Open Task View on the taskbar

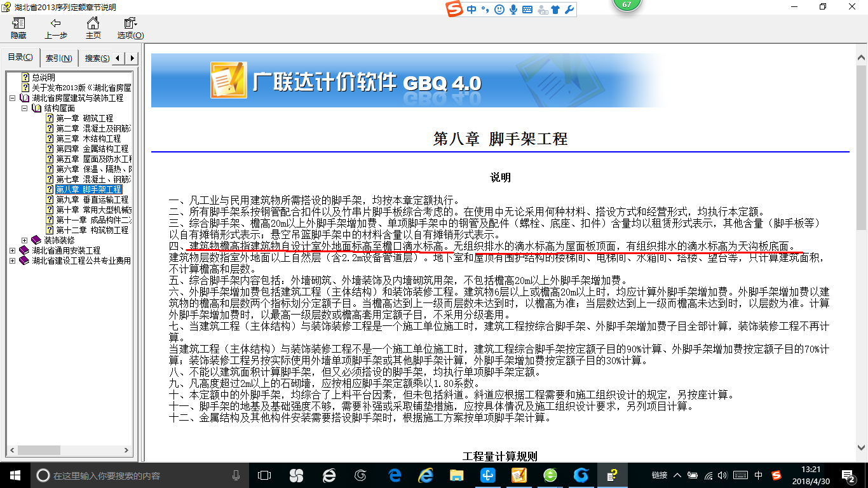[x=264, y=475]
